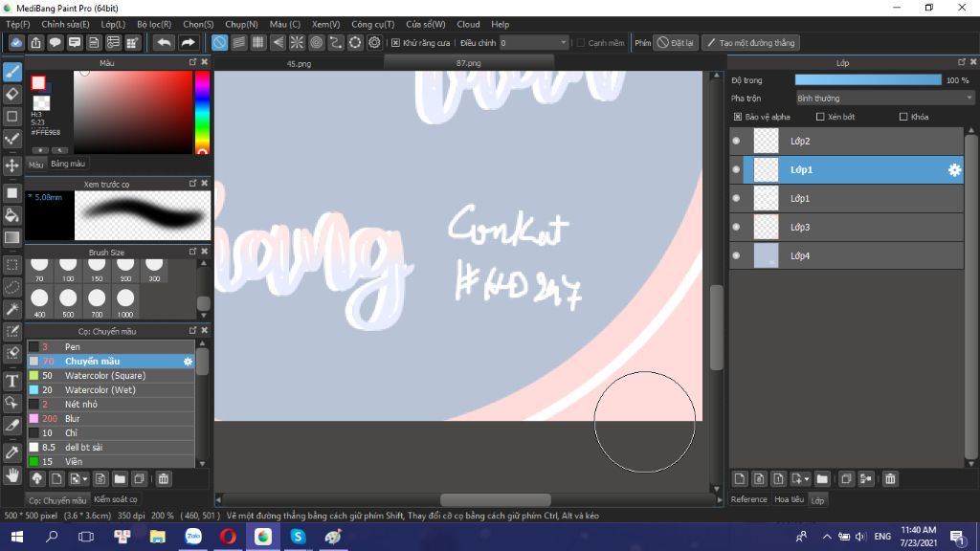Toggle the Bảo vệ alpha checkbox

(738, 117)
